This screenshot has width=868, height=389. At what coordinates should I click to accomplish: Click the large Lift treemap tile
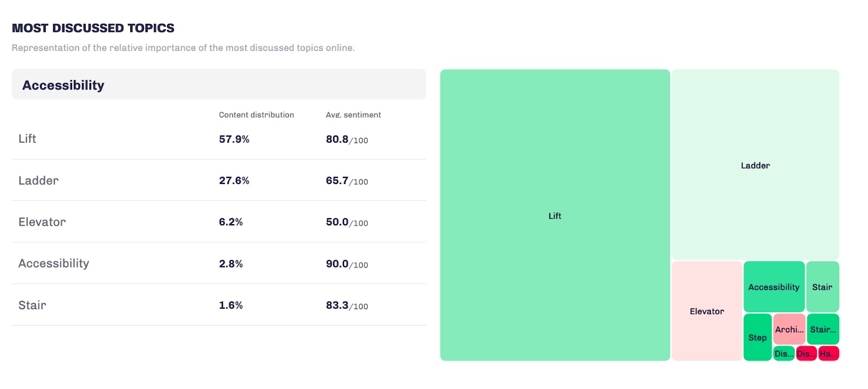[554, 215]
